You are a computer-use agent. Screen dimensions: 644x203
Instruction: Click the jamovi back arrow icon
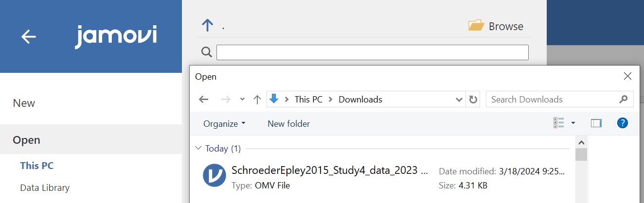coord(29,36)
